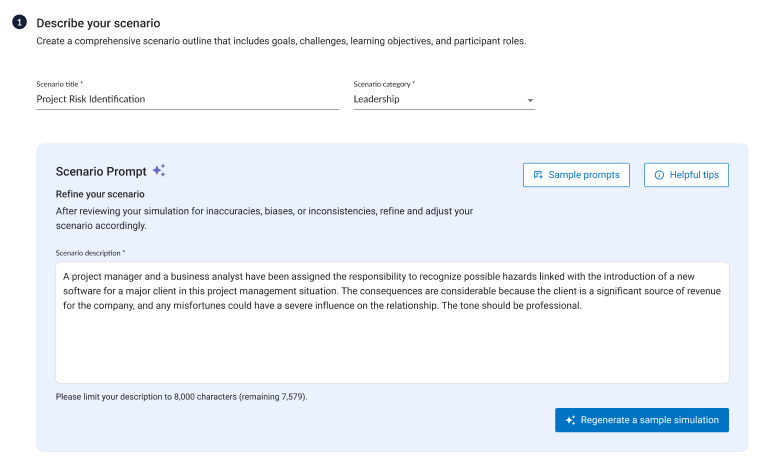Click the Describe your scenario heading
The width and height of the screenshot is (764, 468).
click(98, 23)
